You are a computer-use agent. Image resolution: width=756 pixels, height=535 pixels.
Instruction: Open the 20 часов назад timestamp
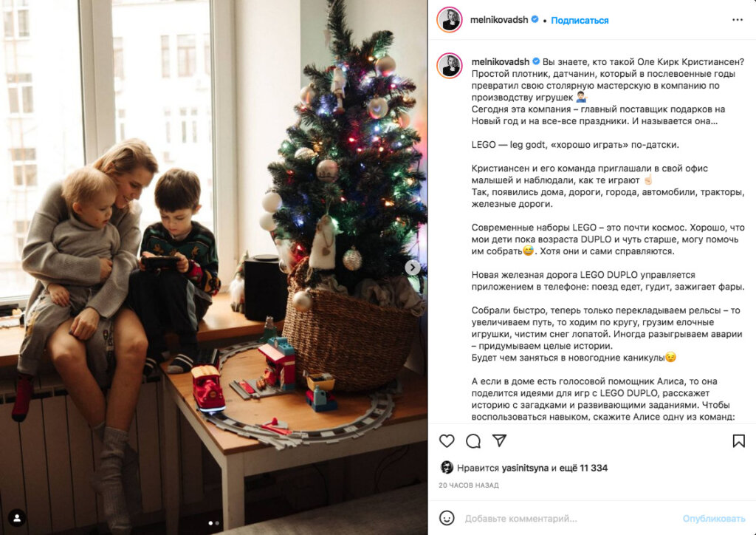click(x=469, y=485)
